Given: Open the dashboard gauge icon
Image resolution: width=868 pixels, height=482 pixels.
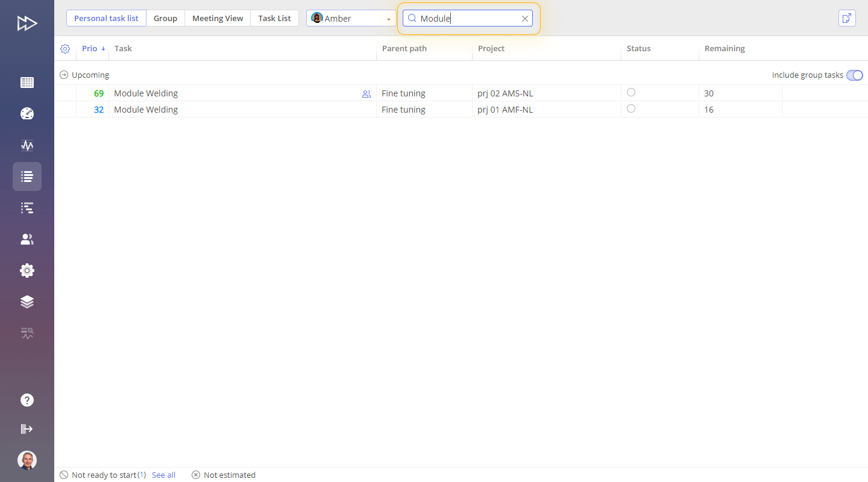Looking at the screenshot, I should click(27, 114).
